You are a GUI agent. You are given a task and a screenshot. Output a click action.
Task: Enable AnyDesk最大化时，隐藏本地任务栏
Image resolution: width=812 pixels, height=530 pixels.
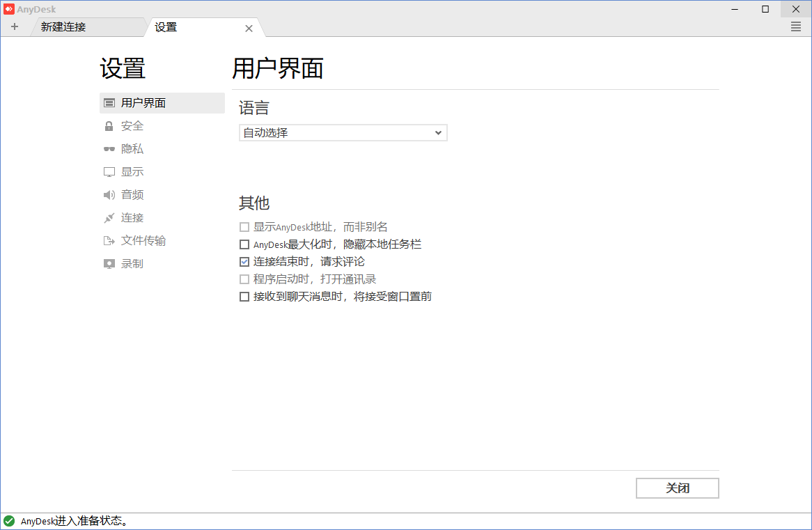click(x=244, y=244)
